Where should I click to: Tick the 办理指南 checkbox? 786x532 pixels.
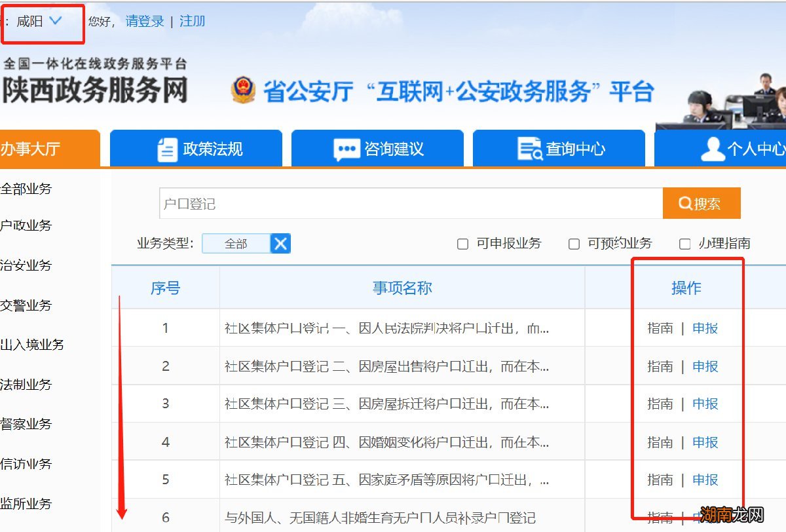pos(684,243)
